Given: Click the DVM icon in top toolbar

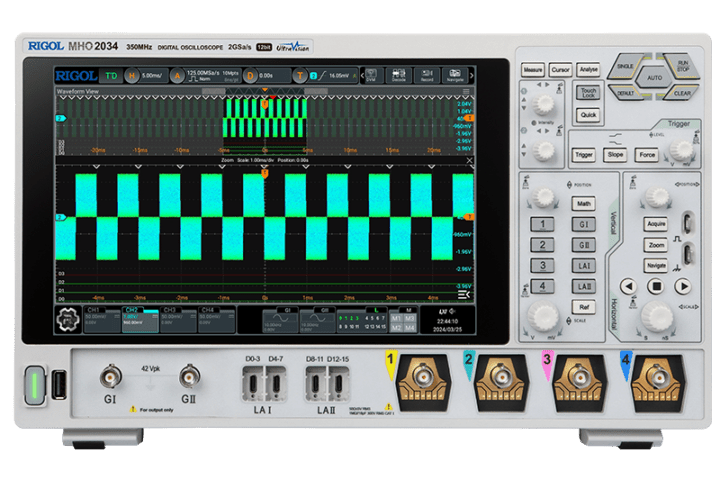Looking at the screenshot, I should coord(371,75).
